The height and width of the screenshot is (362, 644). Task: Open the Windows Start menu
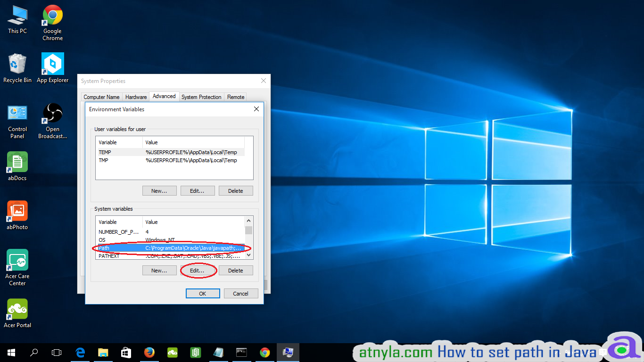(x=11, y=352)
